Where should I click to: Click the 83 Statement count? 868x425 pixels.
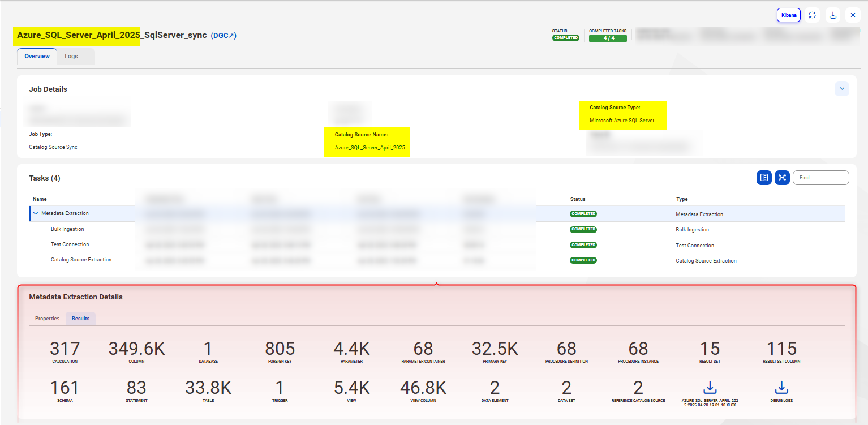click(x=136, y=388)
